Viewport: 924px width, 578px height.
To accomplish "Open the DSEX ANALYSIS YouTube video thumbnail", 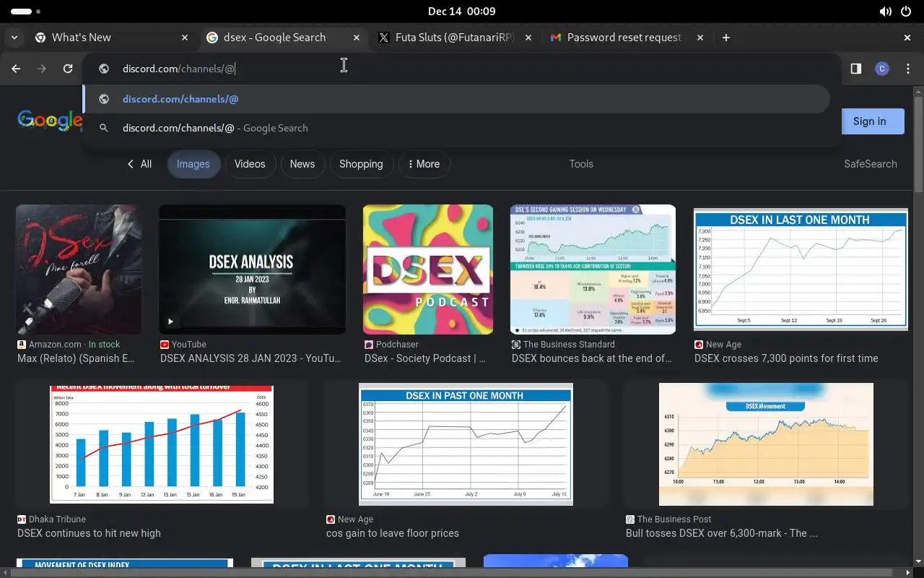I will tap(252, 269).
